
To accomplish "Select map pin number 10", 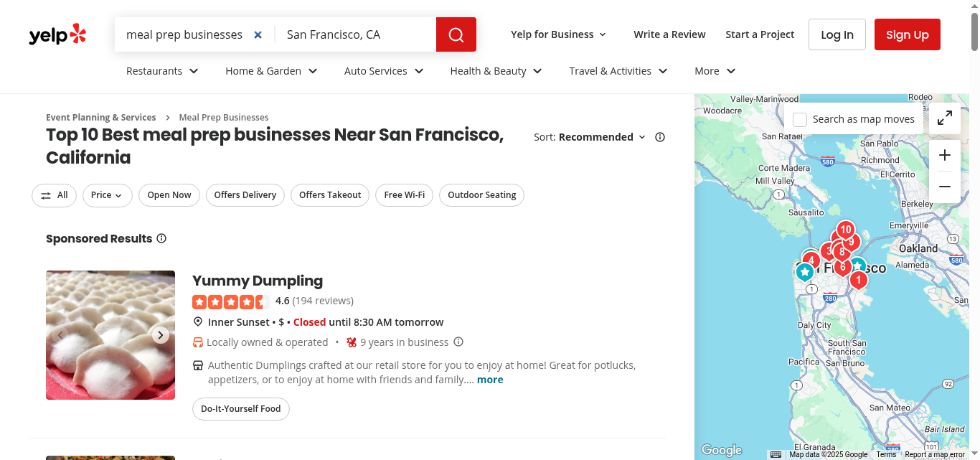I will (846, 230).
